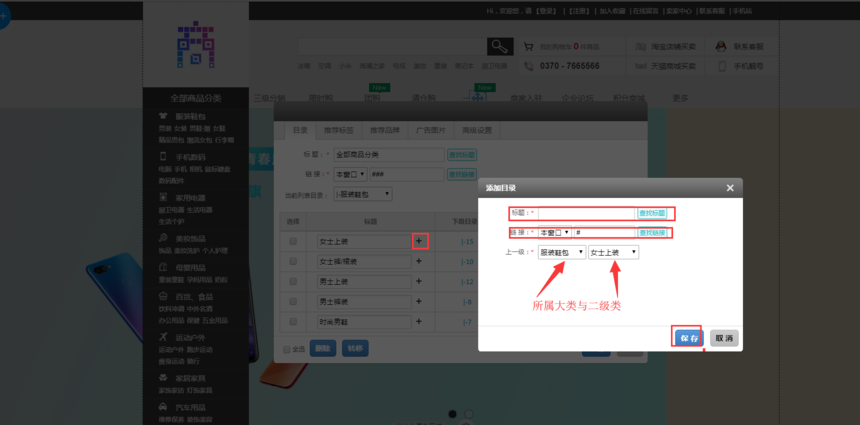This screenshot has width=860, height=425.
Task: Click the mobile phone icon beside 手机靓号
Action: (x=722, y=66)
